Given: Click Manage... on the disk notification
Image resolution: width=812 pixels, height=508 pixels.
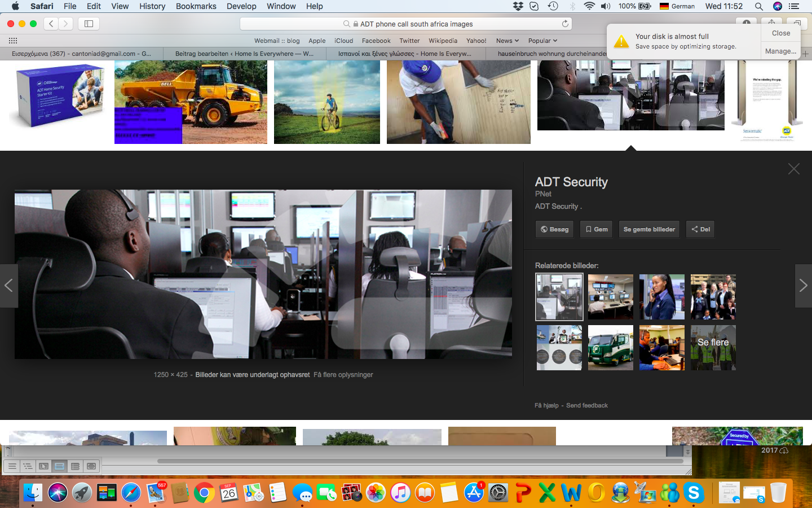Looking at the screenshot, I should point(781,51).
